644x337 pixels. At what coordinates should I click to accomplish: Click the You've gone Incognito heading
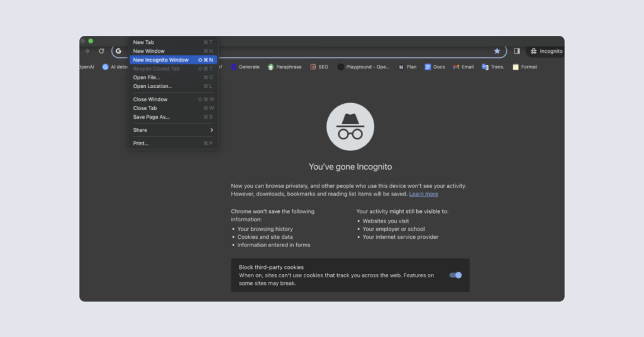click(x=350, y=167)
